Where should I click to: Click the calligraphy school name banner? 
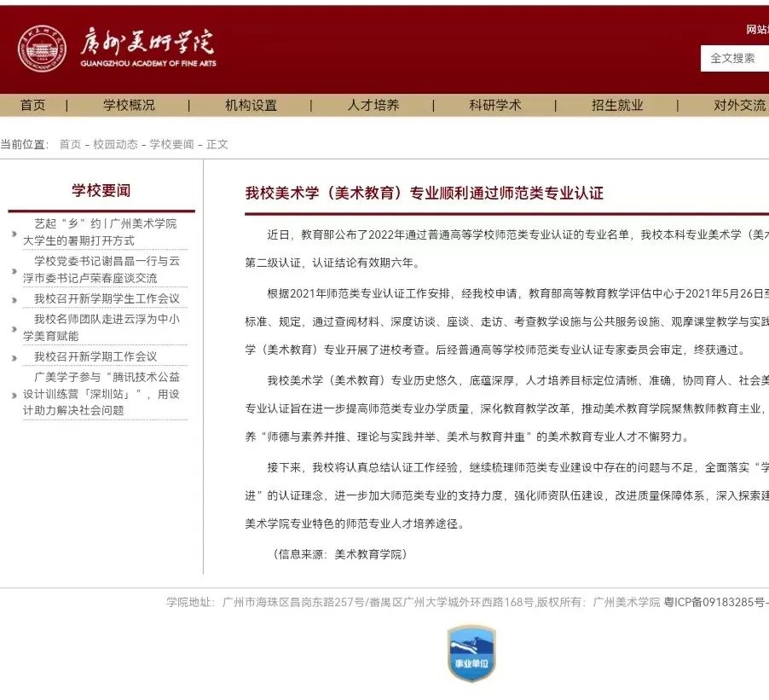point(147,41)
